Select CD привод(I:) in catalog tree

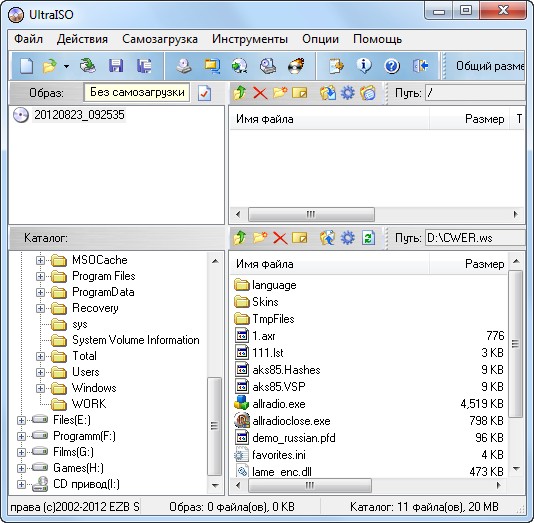click(86, 484)
